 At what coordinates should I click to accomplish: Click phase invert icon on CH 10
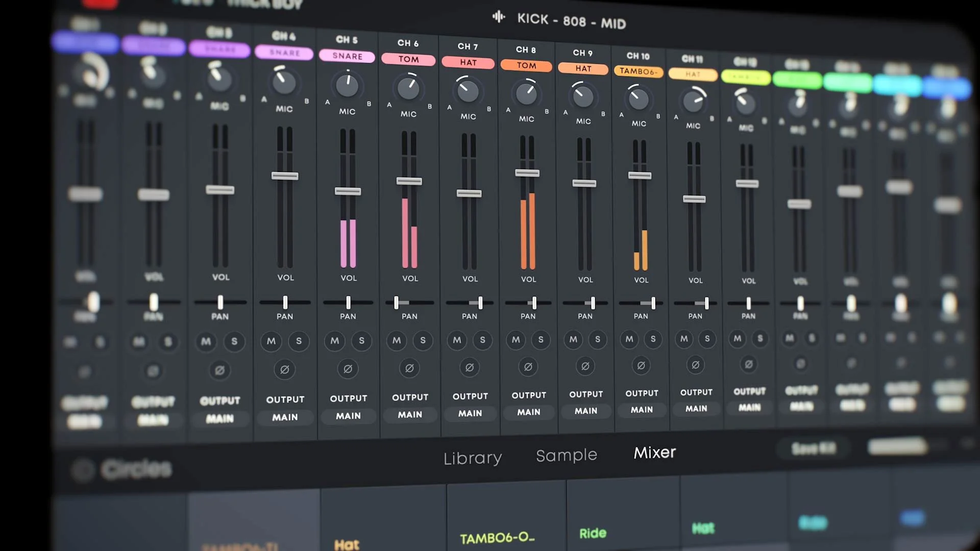[641, 366]
